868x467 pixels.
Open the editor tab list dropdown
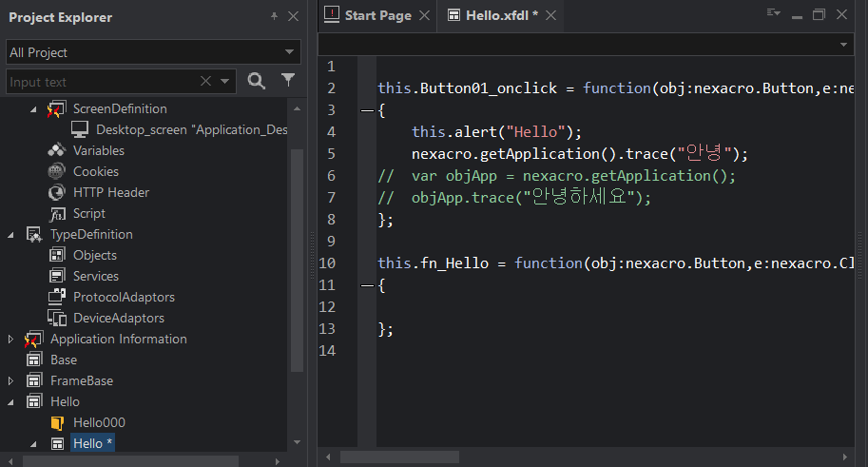click(x=773, y=12)
